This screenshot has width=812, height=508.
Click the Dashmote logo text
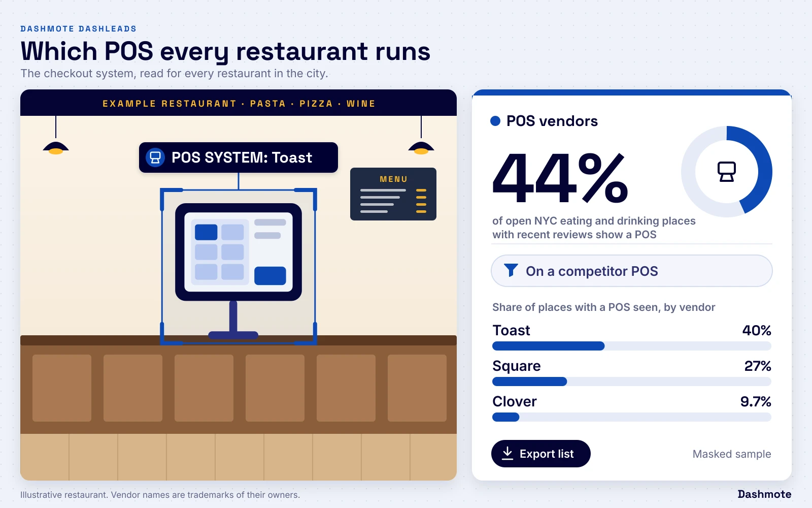[764, 494]
